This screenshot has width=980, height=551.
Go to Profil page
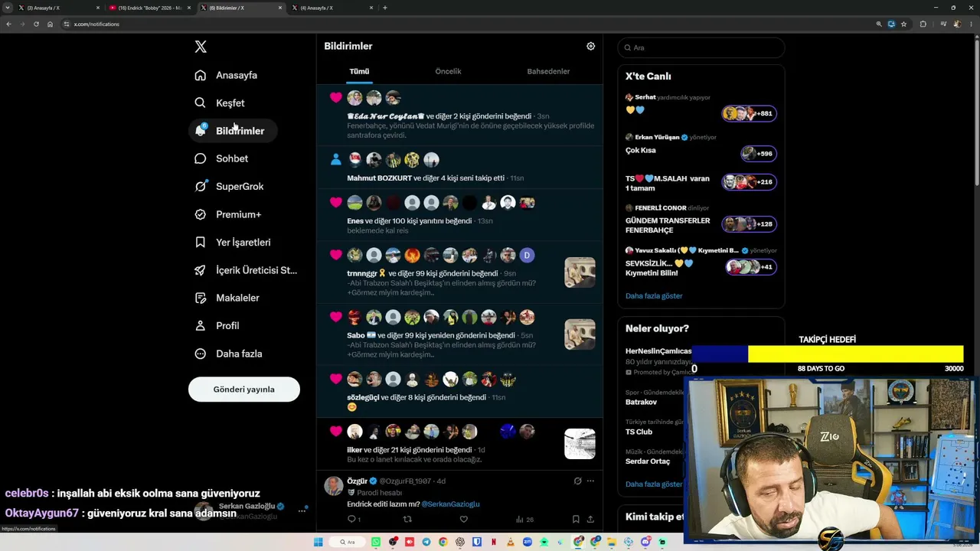pyautogui.click(x=217, y=325)
